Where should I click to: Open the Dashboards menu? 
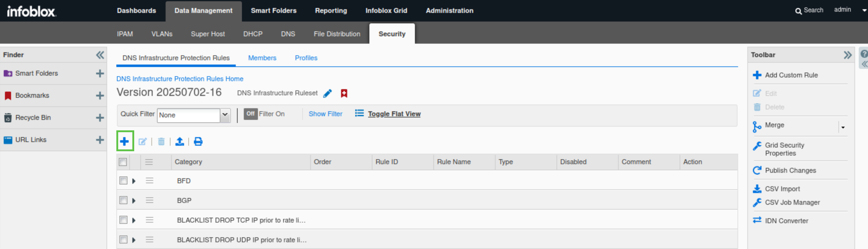pos(136,11)
